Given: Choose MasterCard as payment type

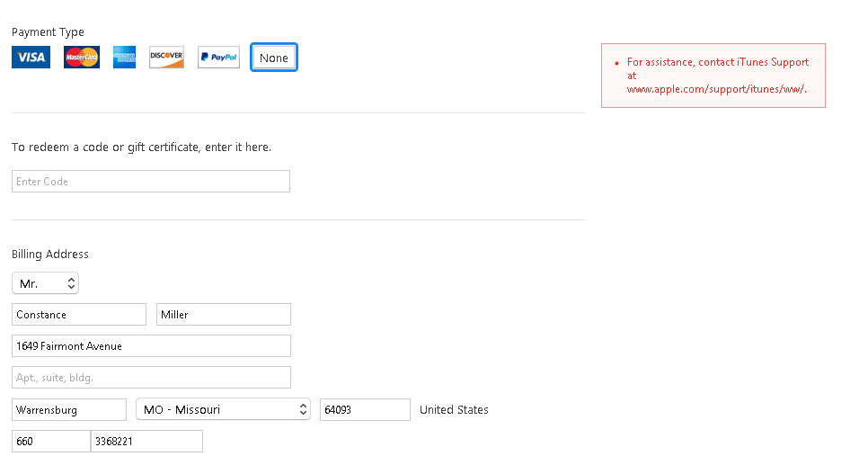Looking at the screenshot, I should [82, 58].
